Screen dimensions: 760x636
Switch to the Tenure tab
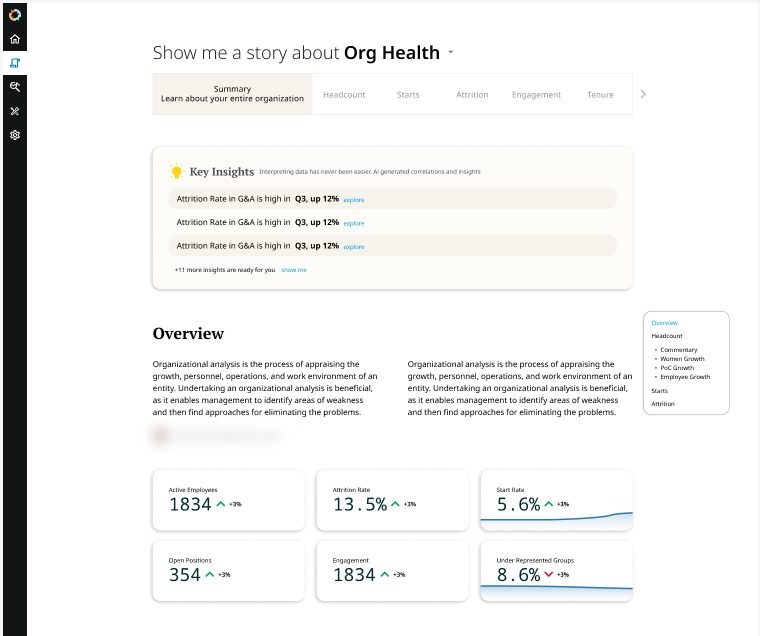(600, 95)
